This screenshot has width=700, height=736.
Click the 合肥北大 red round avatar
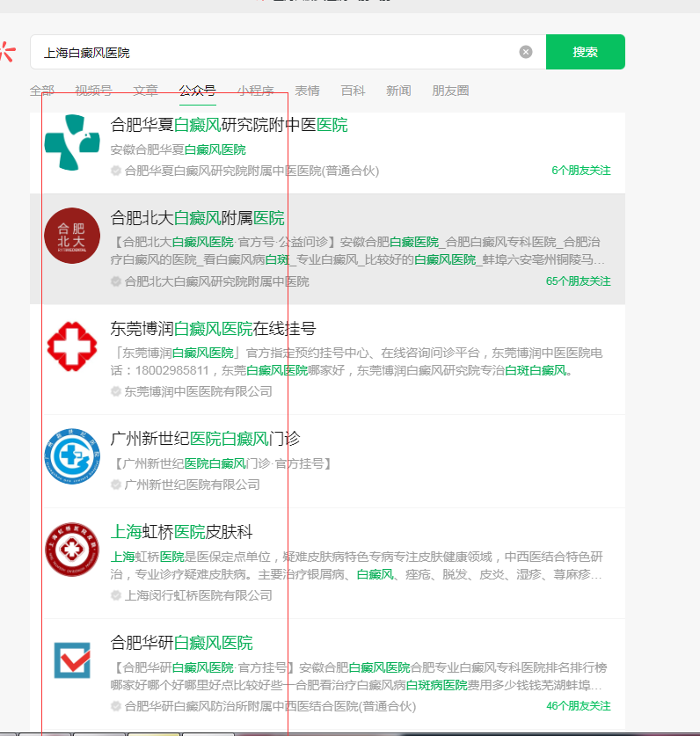(72, 236)
